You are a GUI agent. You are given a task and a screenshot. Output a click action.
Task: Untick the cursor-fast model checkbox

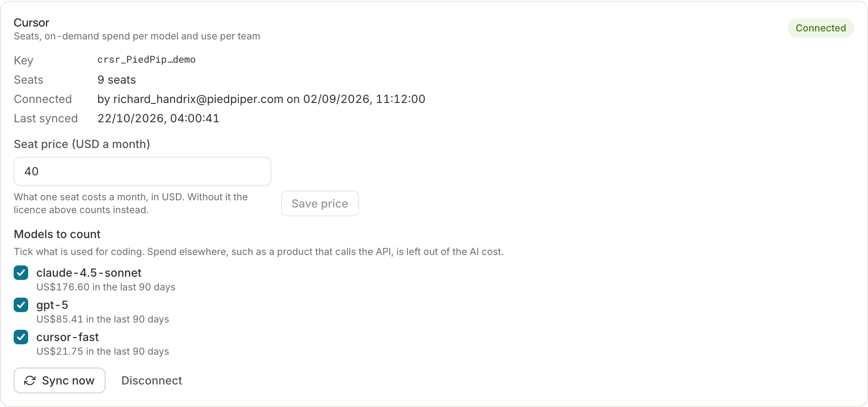(x=21, y=337)
